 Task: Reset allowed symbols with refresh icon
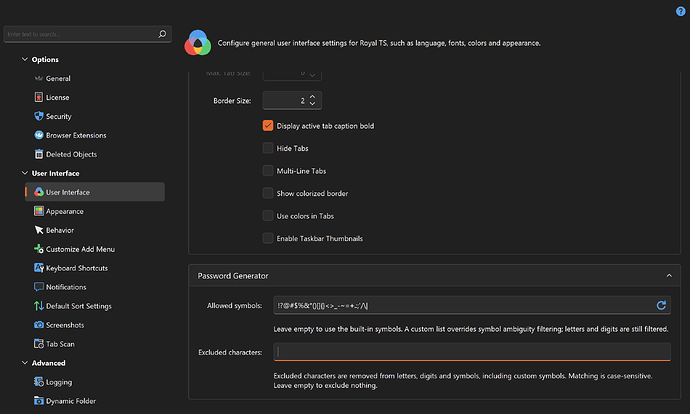click(x=661, y=305)
